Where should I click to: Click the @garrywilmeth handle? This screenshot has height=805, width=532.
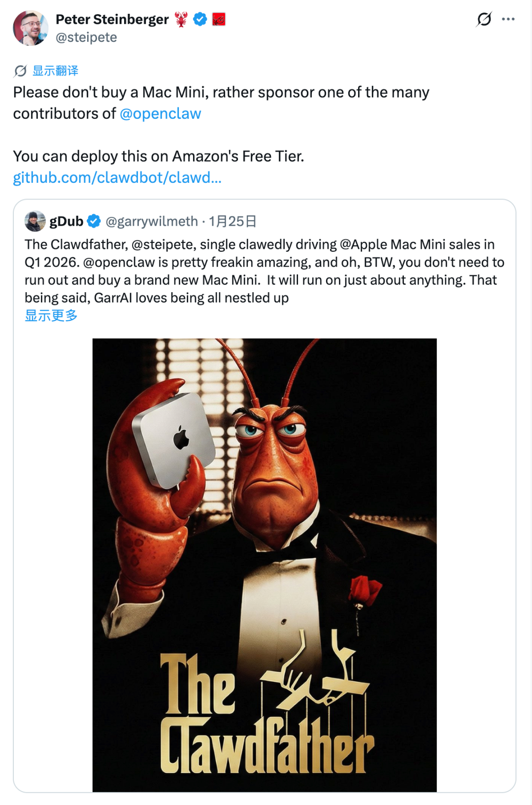[x=152, y=221]
